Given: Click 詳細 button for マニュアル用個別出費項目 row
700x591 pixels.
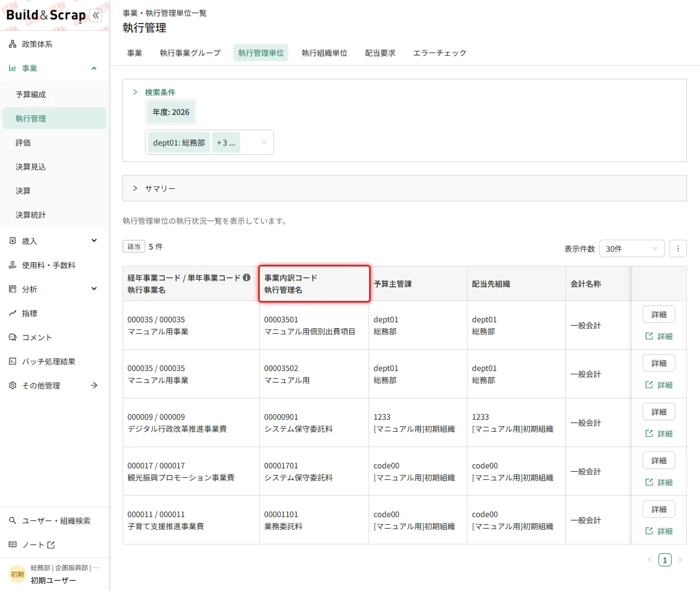Looking at the screenshot, I should pyautogui.click(x=659, y=314).
